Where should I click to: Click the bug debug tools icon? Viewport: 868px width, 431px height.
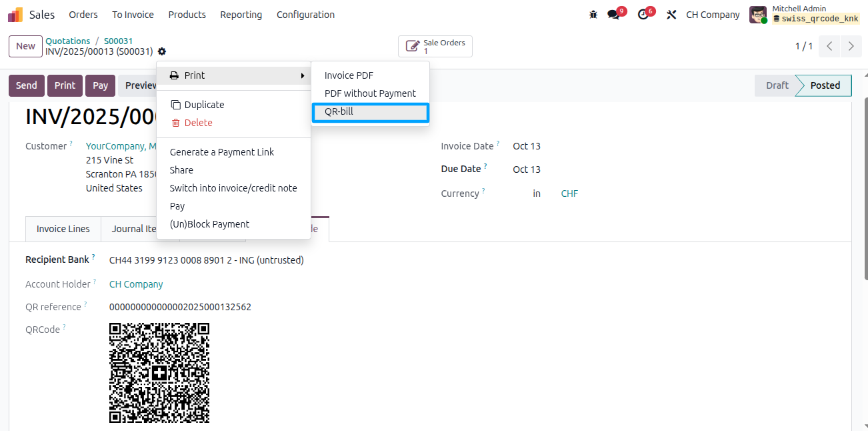pos(593,15)
